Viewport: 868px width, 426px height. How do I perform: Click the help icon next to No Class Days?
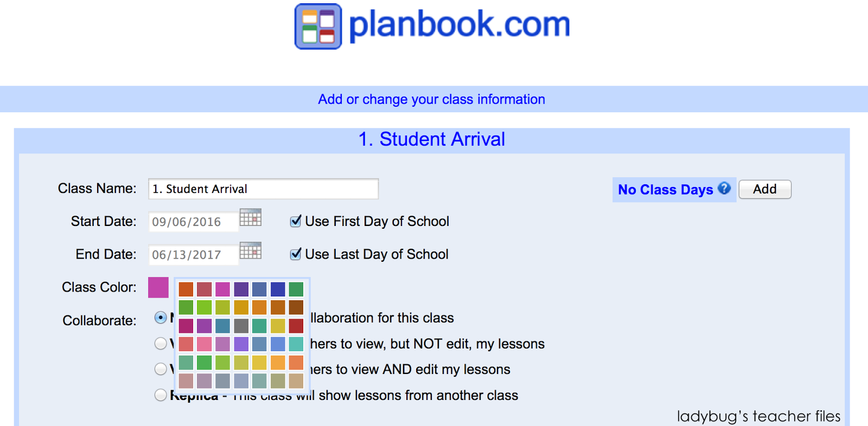(724, 189)
